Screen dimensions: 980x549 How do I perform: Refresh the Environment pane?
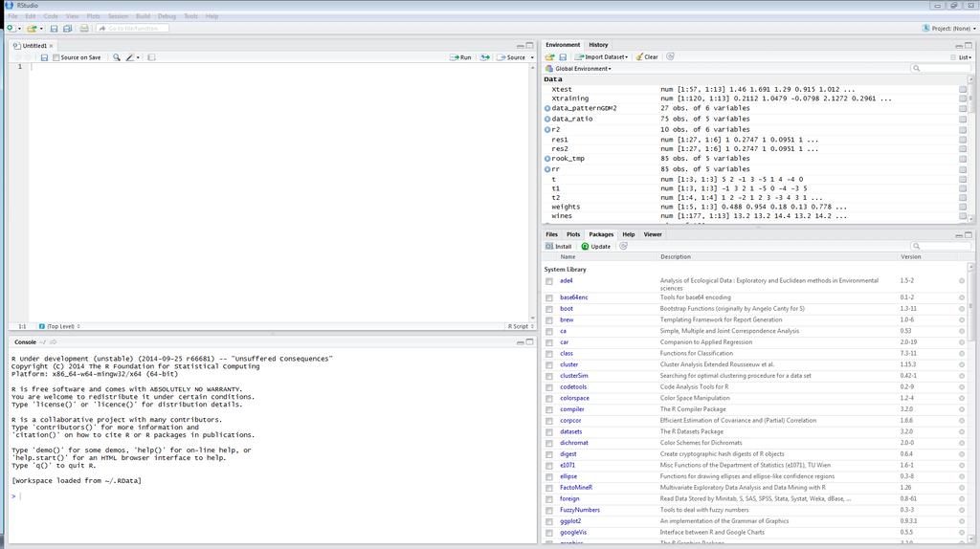pyautogui.click(x=670, y=56)
